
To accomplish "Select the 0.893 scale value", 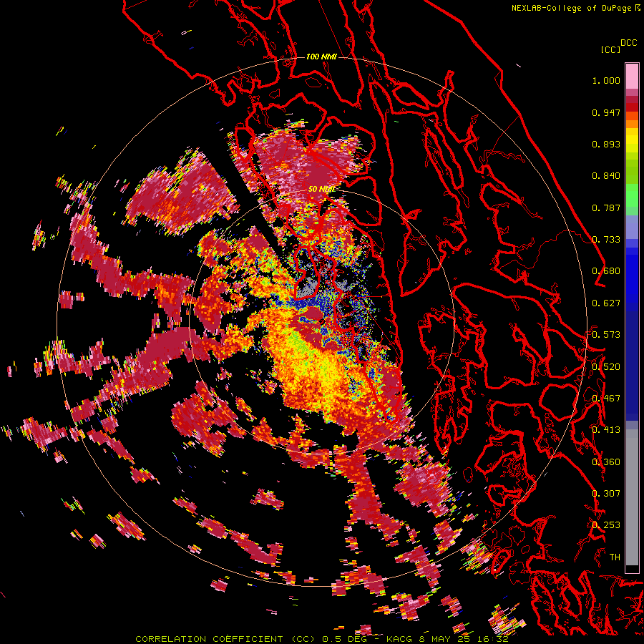I will (606, 144).
